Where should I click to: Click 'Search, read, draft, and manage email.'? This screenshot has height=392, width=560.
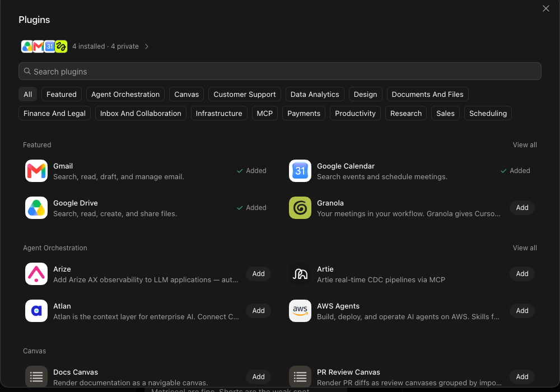119,177
